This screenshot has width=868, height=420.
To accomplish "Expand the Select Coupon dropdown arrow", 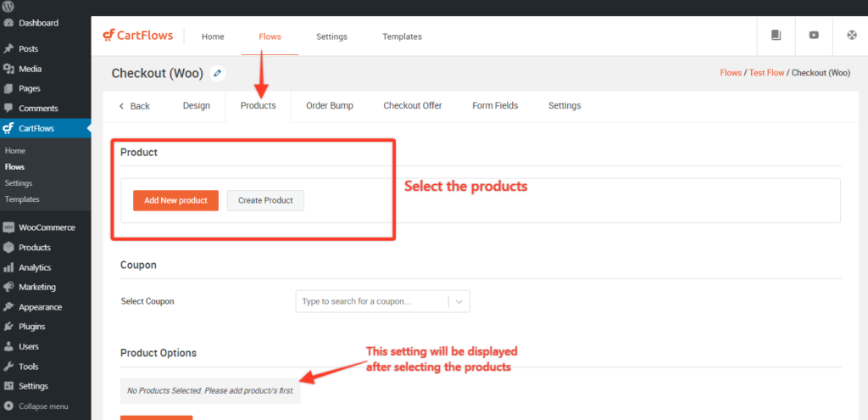I will [459, 301].
